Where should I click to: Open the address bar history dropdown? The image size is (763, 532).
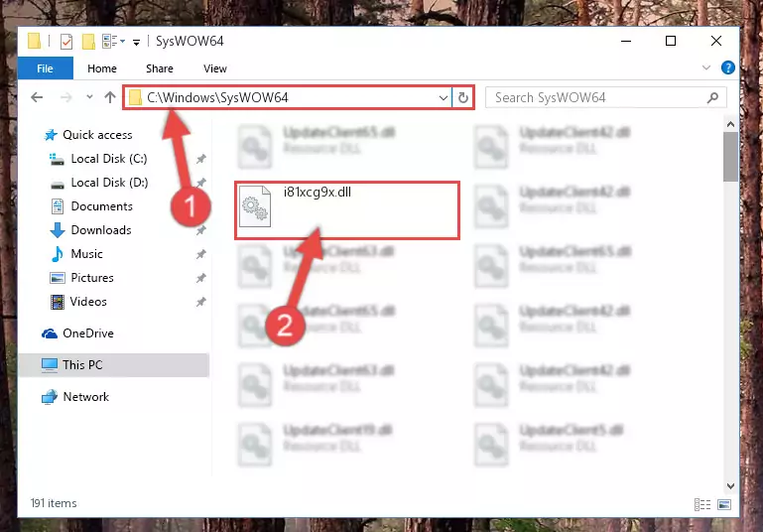[x=443, y=98]
